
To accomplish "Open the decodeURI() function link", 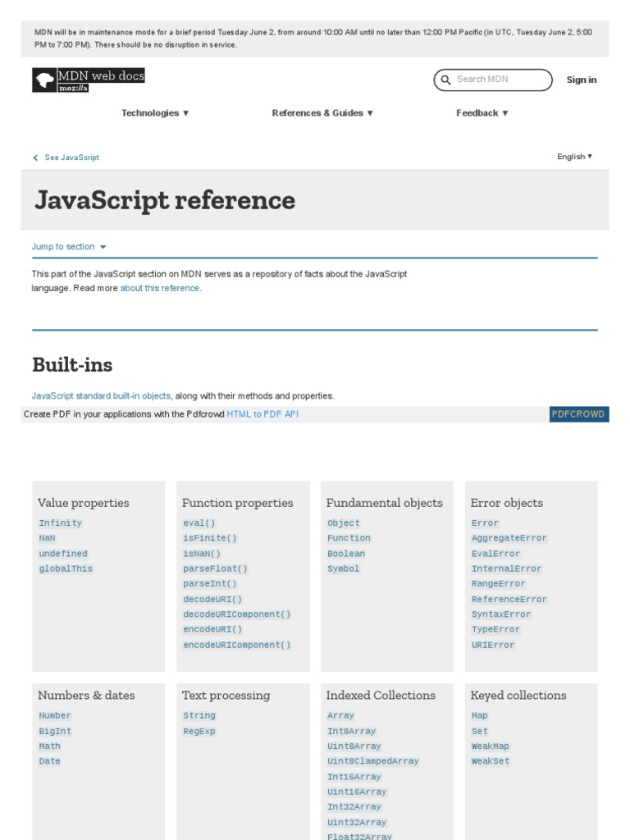I will click(212, 599).
